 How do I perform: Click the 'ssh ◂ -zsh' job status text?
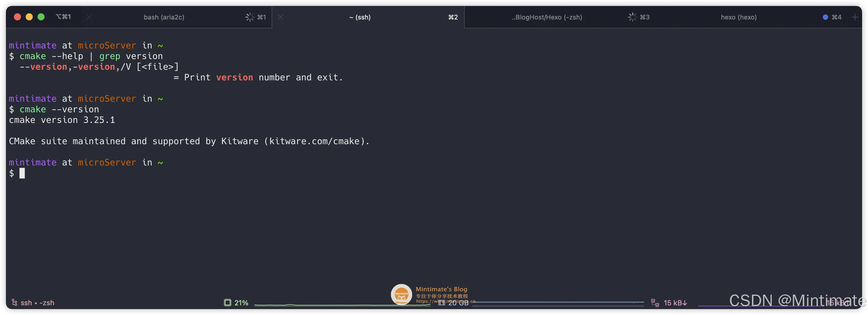[37, 303]
